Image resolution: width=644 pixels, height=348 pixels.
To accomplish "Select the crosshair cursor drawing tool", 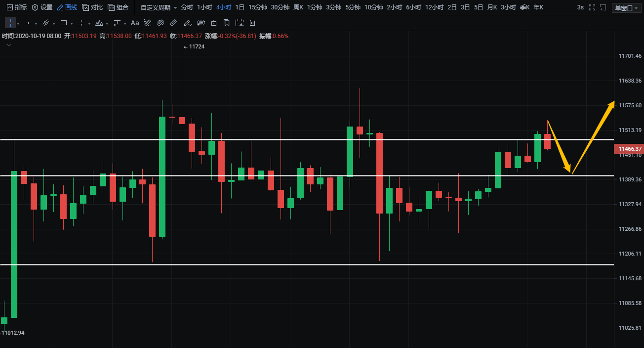I will point(10,23).
